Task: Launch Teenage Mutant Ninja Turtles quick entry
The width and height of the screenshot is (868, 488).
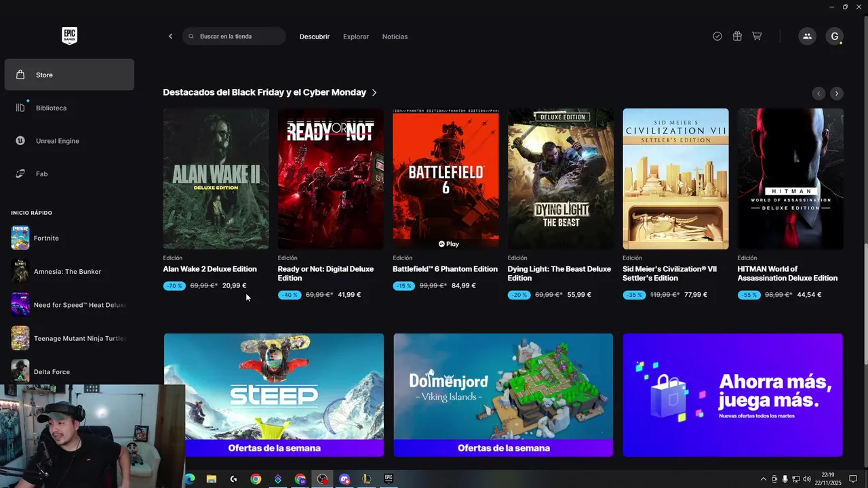Action: (69, 338)
